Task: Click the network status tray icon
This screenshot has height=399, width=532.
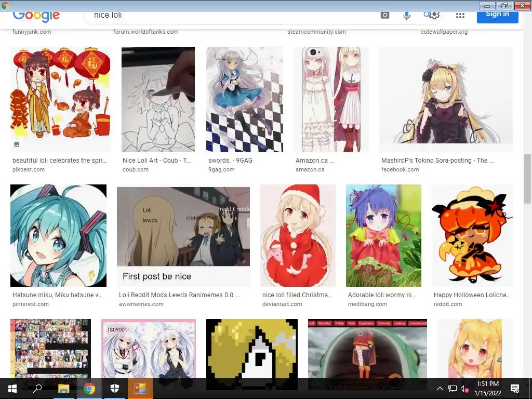Action: [x=453, y=389]
